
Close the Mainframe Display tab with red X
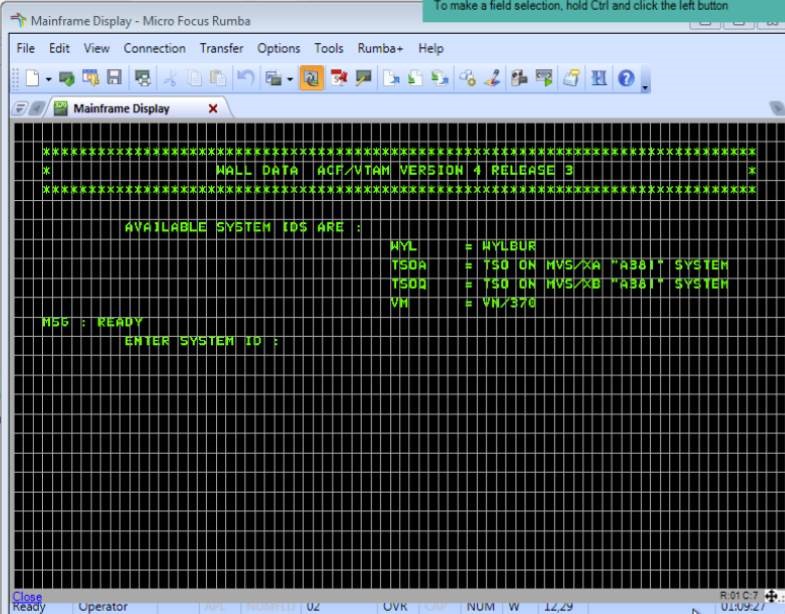[x=213, y=109]
